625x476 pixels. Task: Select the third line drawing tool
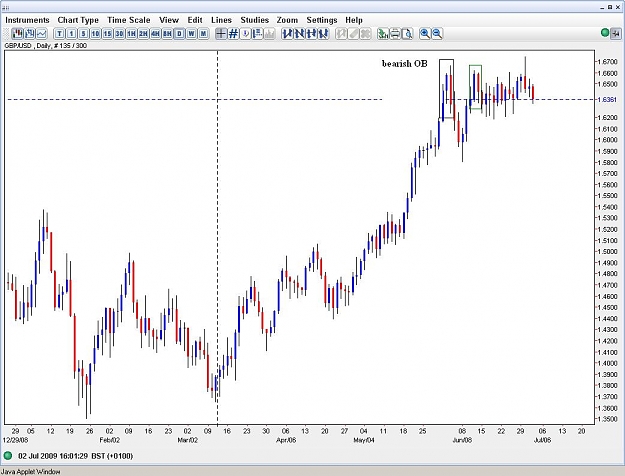tap(311, 34)
